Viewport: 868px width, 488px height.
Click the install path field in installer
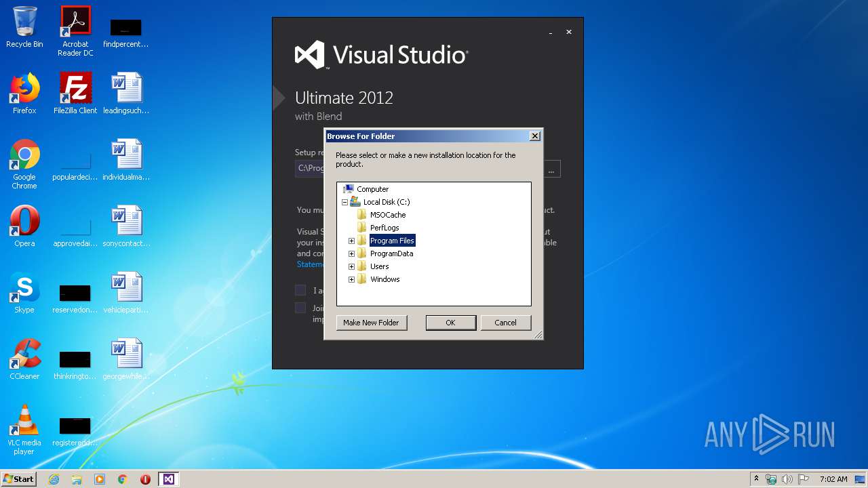point(310,169)
